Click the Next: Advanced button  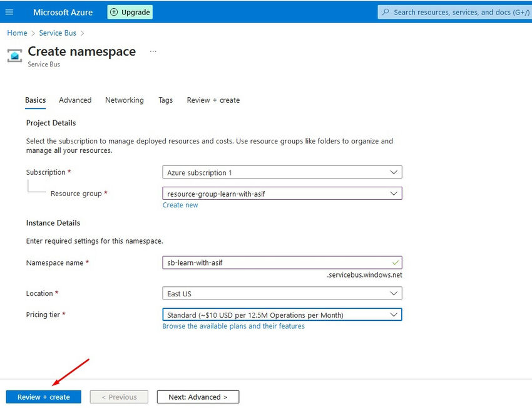tap(197, 397)
